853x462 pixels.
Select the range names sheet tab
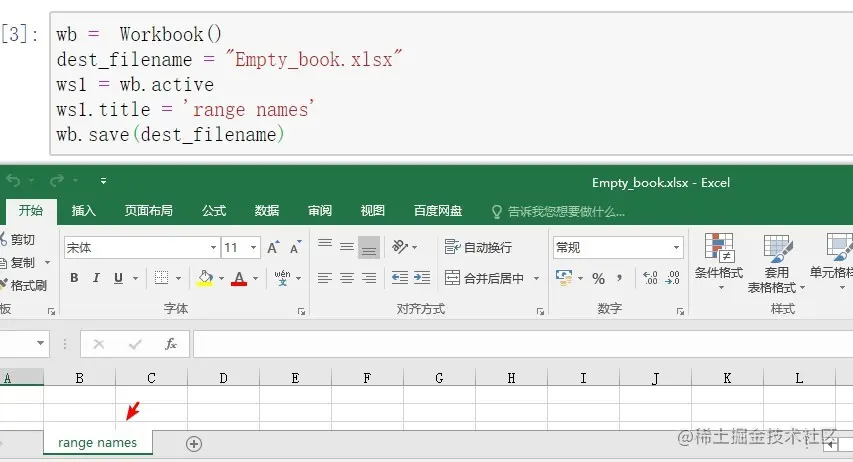point(98,442)
